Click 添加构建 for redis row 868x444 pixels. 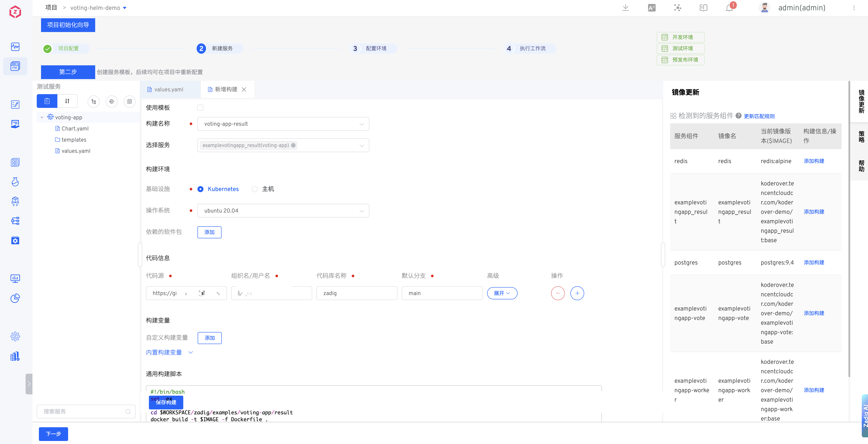[x=814, y=161]
